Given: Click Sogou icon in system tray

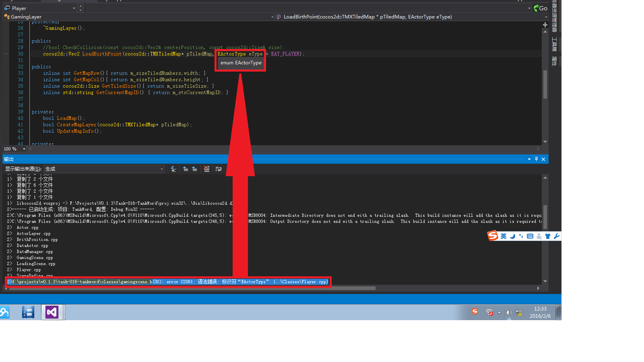Looking at the screenshot, I should [x=475, y=311].
